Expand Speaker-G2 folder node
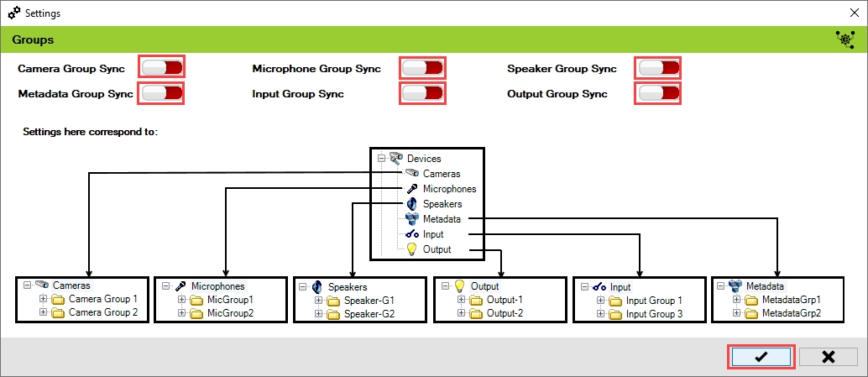This screenshot has height=377, width=868. [320, 314]
